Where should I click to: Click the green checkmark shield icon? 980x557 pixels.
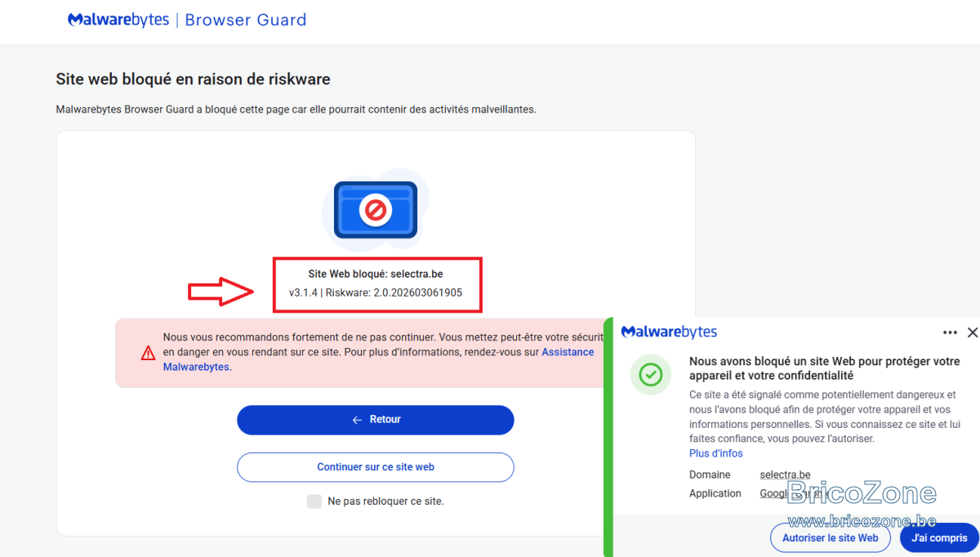[x=651, y=375]
